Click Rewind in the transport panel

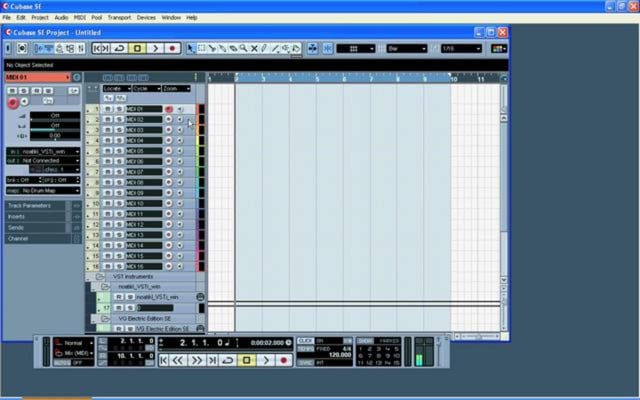(x=178, y=360)
